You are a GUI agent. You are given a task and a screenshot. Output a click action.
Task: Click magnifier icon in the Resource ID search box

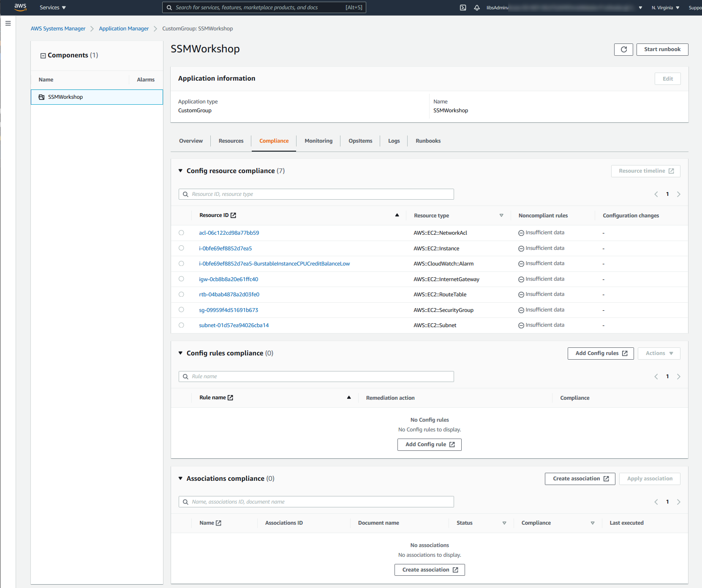click(185, 194)
